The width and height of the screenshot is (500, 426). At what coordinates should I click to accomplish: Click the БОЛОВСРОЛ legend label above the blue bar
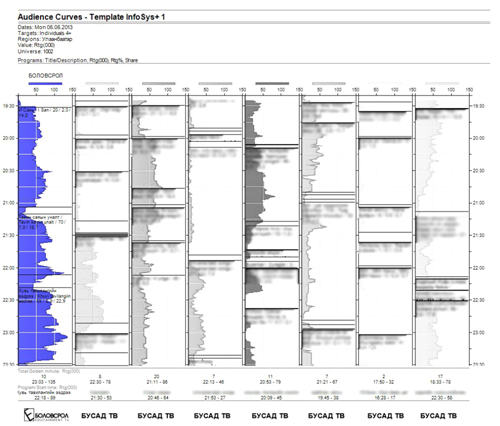pyautogui.click(x=46, y=76)
